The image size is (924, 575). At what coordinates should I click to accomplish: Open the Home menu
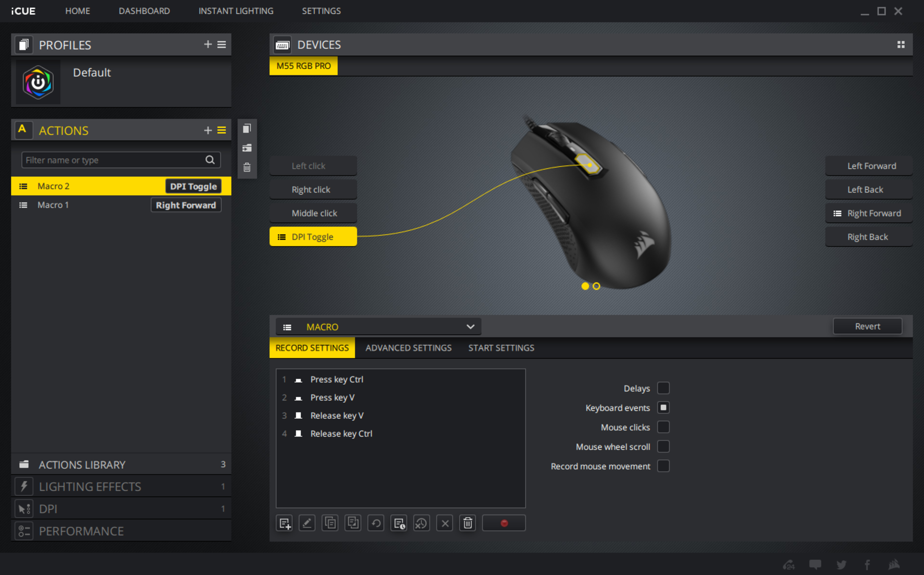[77, 11]
